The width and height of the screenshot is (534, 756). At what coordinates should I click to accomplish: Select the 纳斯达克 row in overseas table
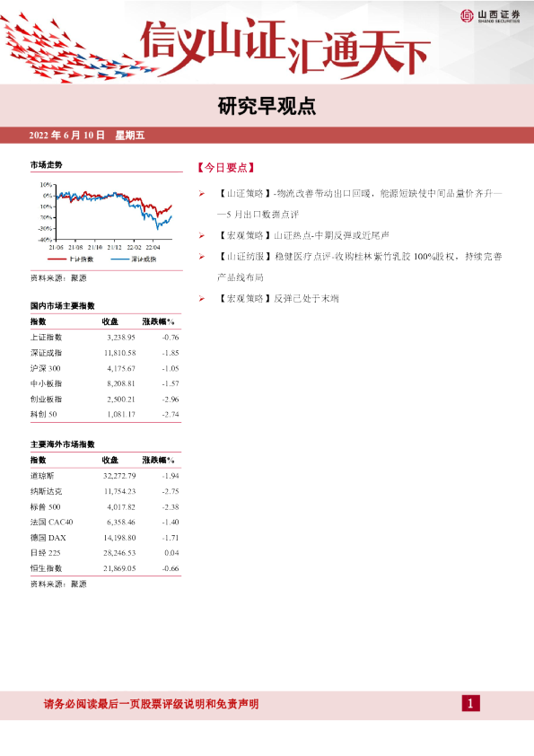tap(105, 491)
